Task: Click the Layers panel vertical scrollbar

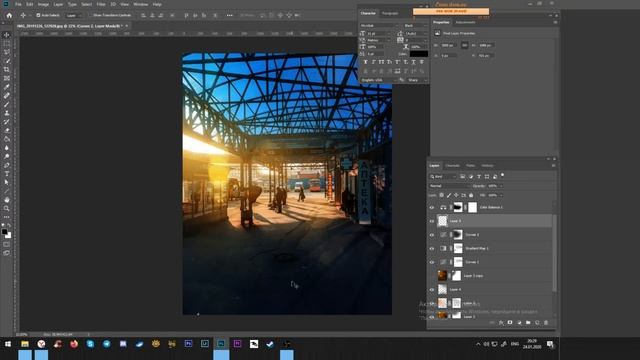Action: click(554, 253)
